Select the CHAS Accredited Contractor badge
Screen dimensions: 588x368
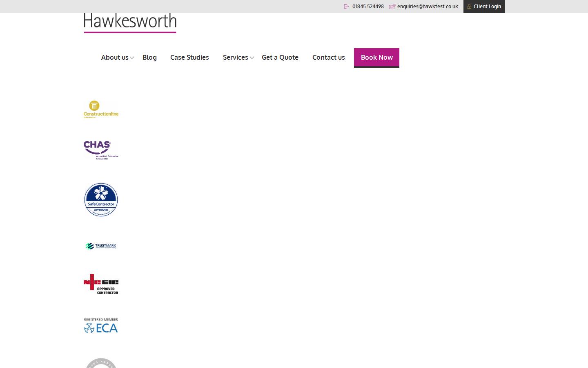pyautogui.click(x=101, y=149)
